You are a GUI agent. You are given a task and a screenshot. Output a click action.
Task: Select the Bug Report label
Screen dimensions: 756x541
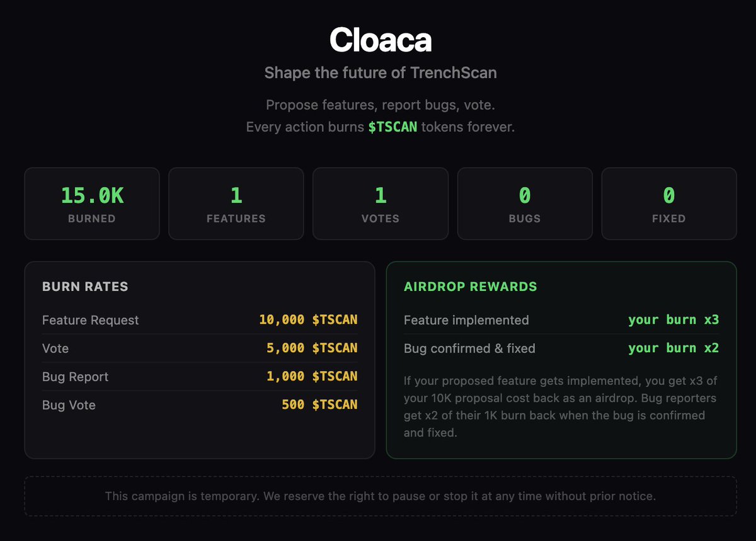coord(75,377)
